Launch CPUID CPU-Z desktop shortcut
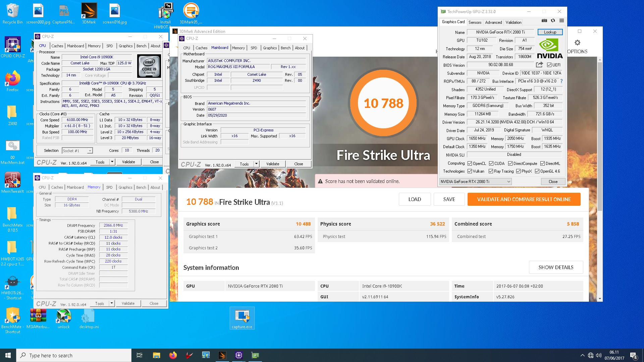644x362 pixels. click(12, 47)
